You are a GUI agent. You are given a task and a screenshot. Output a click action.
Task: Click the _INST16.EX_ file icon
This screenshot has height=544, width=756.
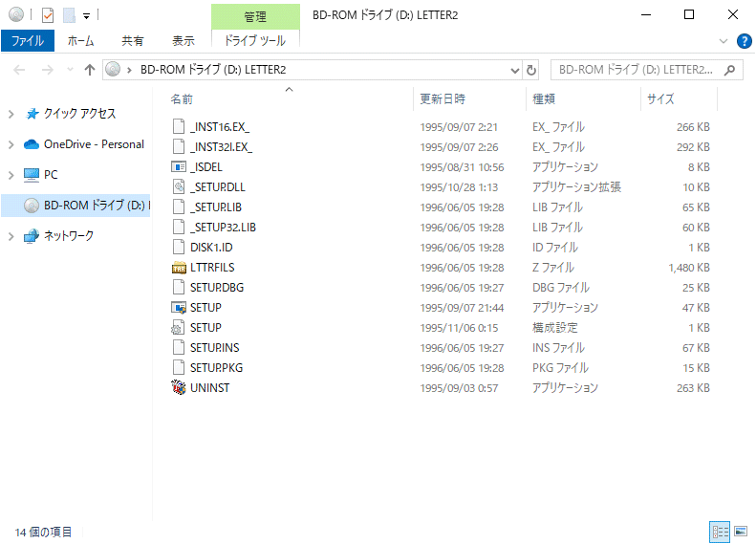click(x=179, y=127)
